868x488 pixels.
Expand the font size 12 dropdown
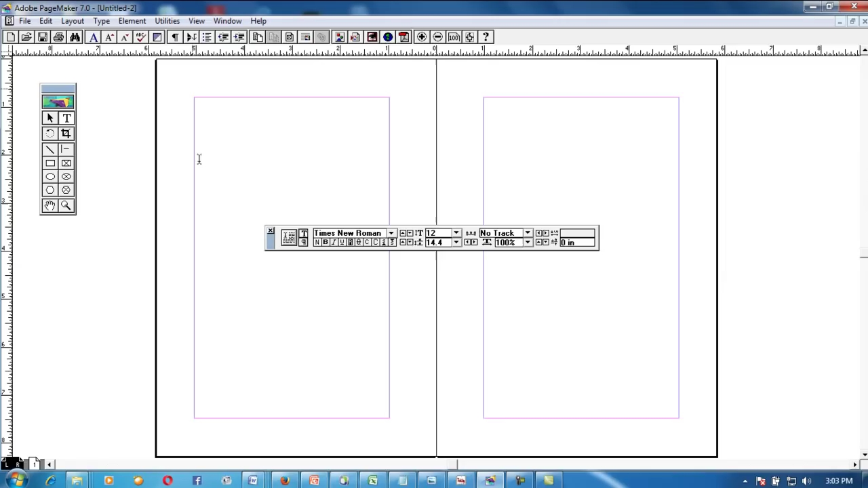click(x=457, y=233)
